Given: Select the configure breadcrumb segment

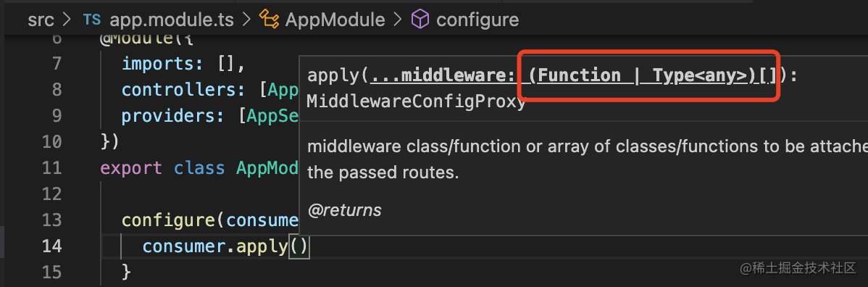Looking at the screenshot, I should pyautogui.click(x=477, y=20).
